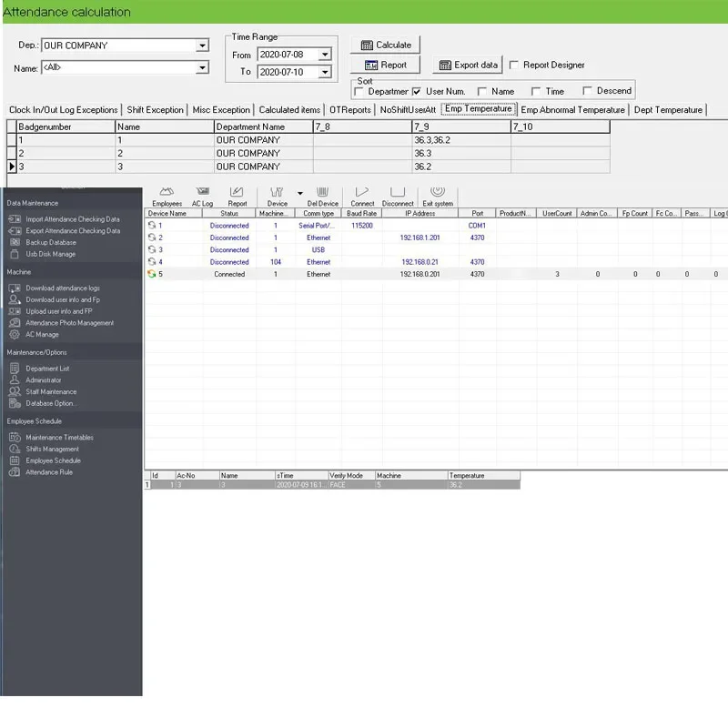Select Download attendance logs in the sidebar

[x=62, y=288]
